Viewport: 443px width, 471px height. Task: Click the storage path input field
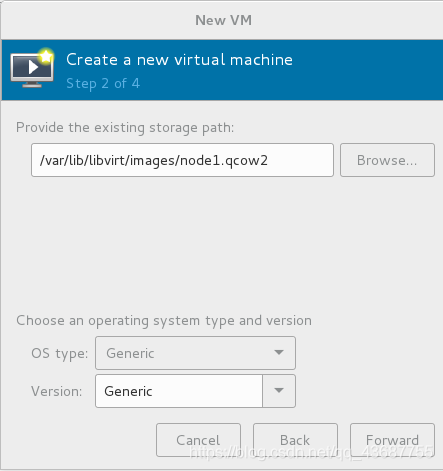pyautogui.click(x=182, y=160)
